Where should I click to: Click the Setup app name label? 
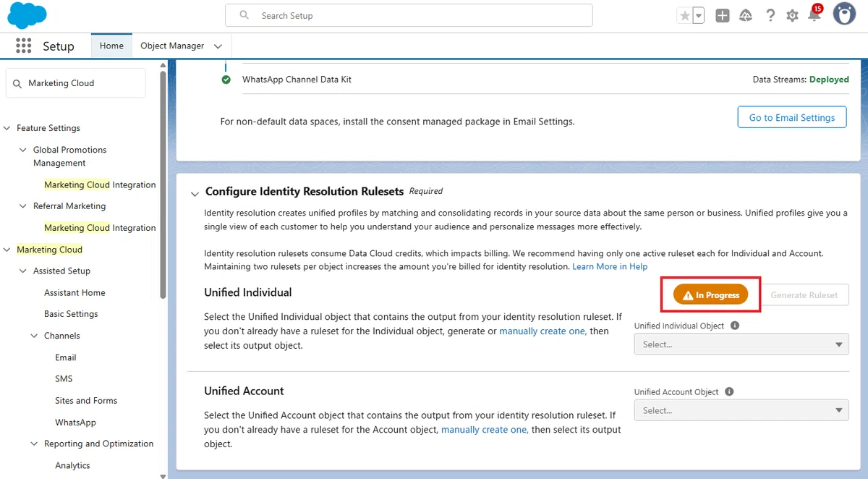pyautogui.click(x=59, y=46)
